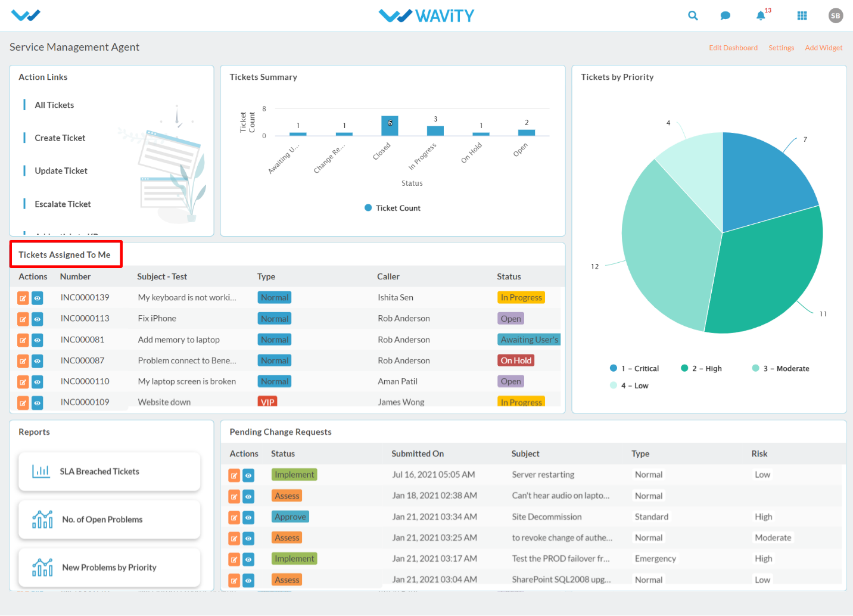
Task: Open the SB user avatar
Action: point(835,15)
